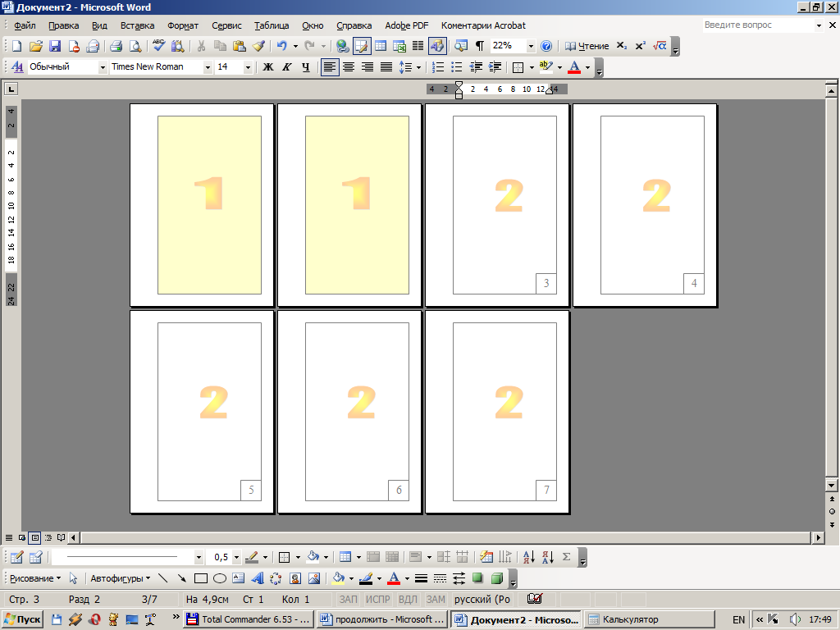Save the document with the floppy disk icon
Screen dimensions: 840x630
pos(55,46)
